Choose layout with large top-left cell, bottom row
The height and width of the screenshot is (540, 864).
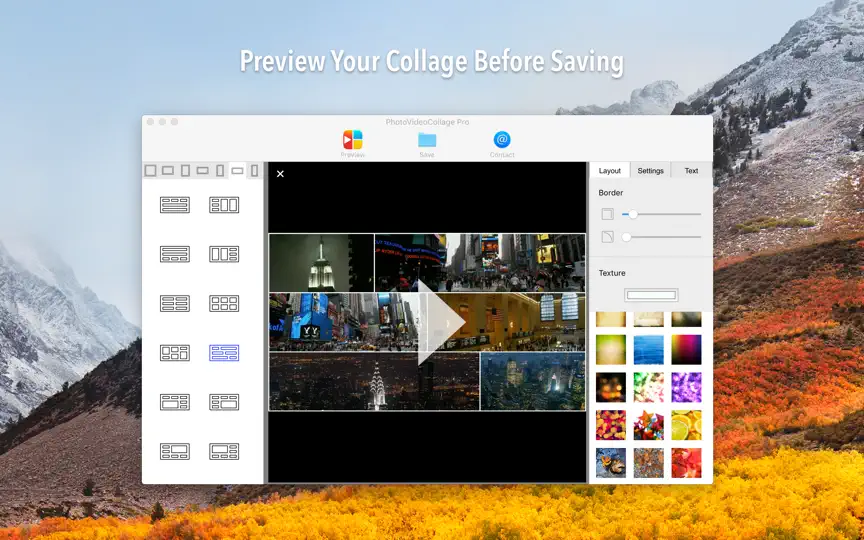[x=224, y=451]
